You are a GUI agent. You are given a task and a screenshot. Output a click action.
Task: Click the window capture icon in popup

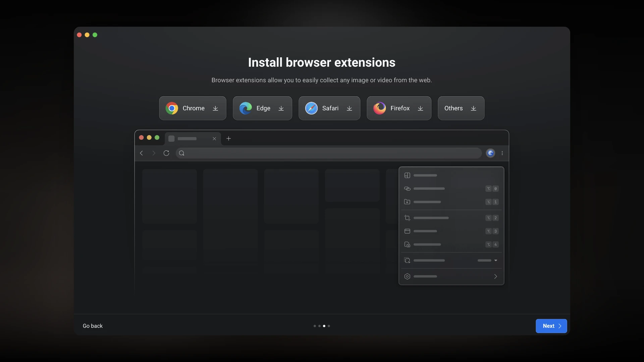click(407, 231)
